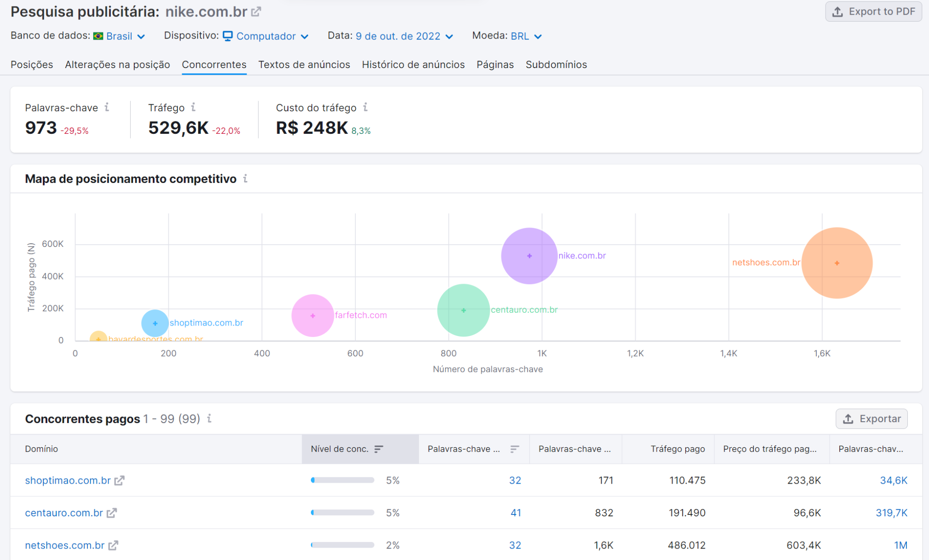Click the purple nike.com.br bubble
The height and width of the screenshot is (560, 929).
[529, 256]
